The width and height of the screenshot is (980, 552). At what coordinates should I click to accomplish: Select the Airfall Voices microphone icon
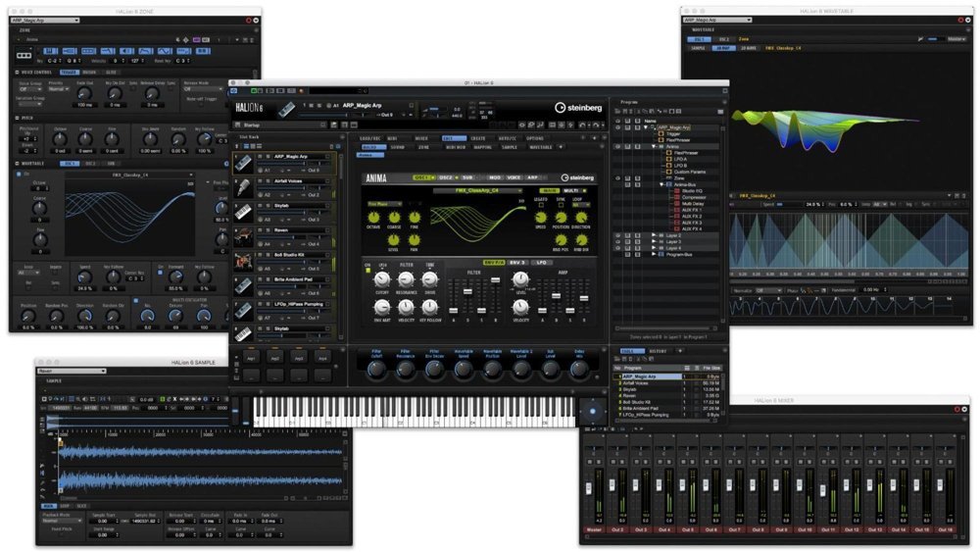[x=245, y=188]
